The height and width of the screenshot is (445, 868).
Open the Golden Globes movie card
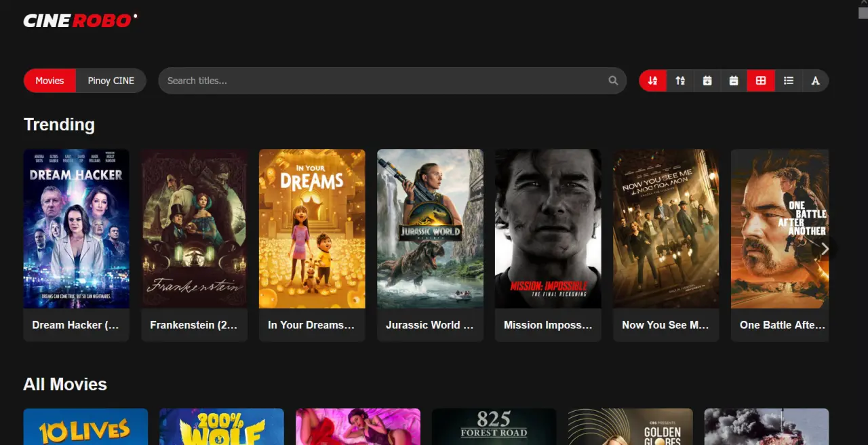click(630, 427)
